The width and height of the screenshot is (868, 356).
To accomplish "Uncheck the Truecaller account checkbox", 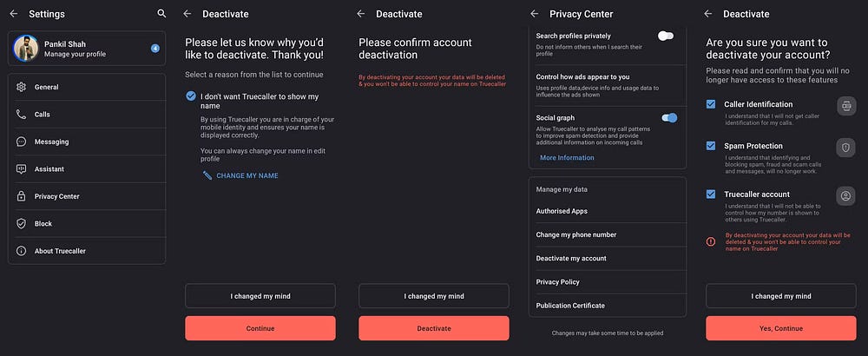I will tap(711, 194).
